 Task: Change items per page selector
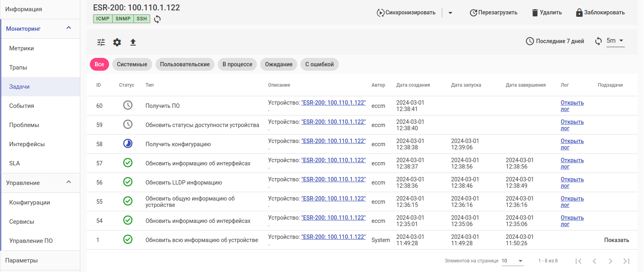[x=512, y=261]
